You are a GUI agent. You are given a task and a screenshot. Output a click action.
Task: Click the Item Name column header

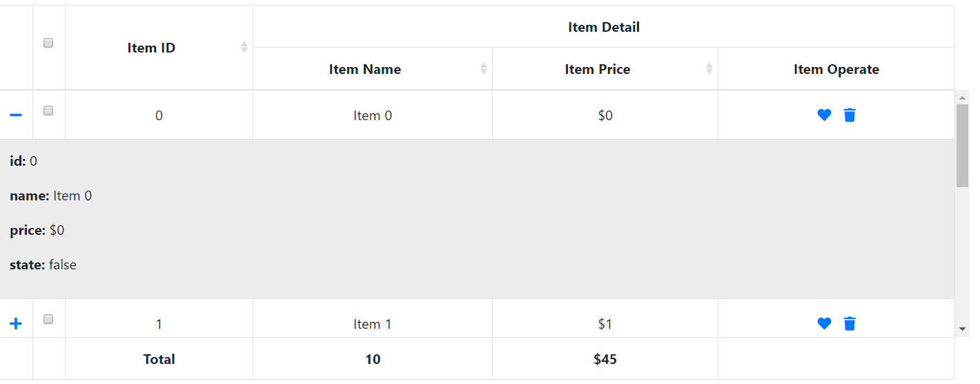coord(364,69)
